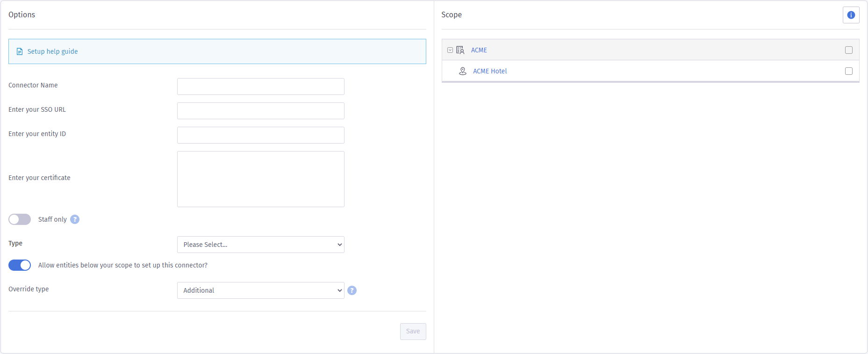Select the ACME entity name link

pos(479,50)
